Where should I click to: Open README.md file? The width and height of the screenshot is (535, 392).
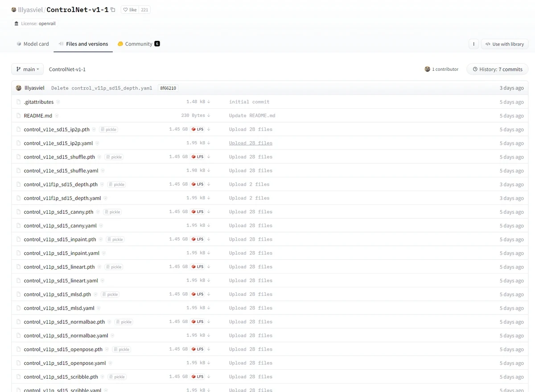coord(38,116)
